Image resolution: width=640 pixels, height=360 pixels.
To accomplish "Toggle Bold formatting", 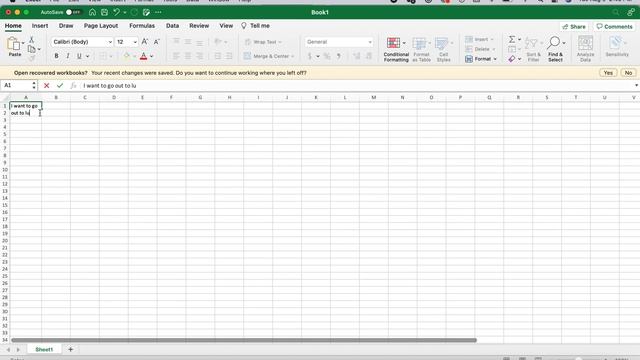I will (x=56, y=56).
